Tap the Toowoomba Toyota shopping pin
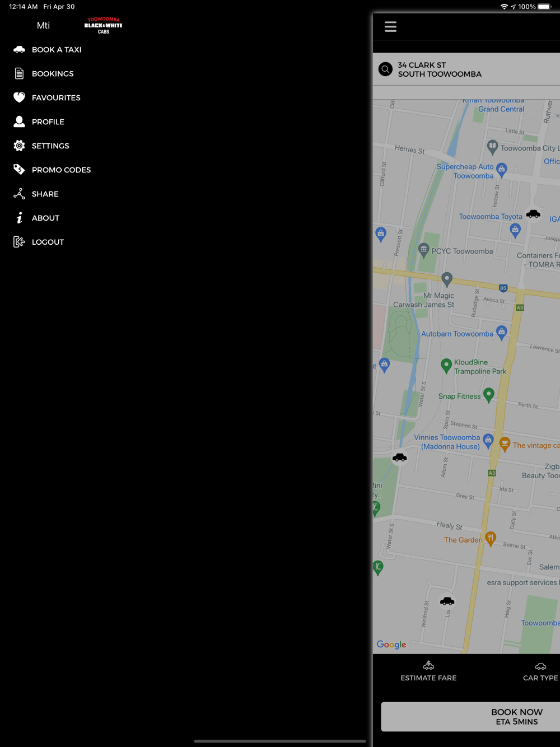 click(515, 230)
